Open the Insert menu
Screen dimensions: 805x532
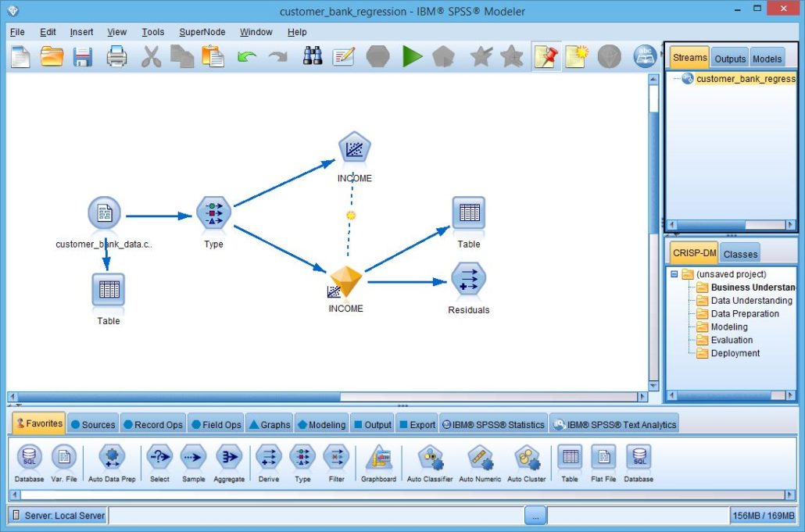pyautogui.click(x=81, y=32)
